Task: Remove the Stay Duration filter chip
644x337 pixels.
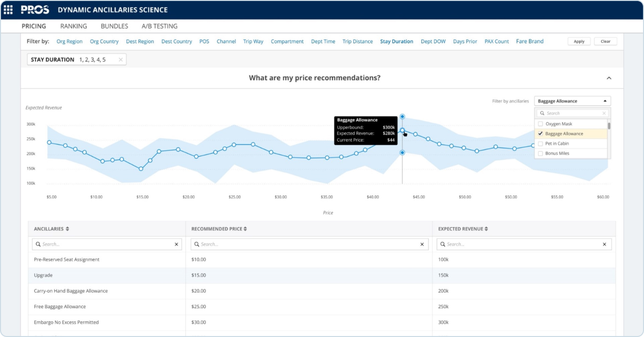Action: pyautogui.click(x=121, y=60)
